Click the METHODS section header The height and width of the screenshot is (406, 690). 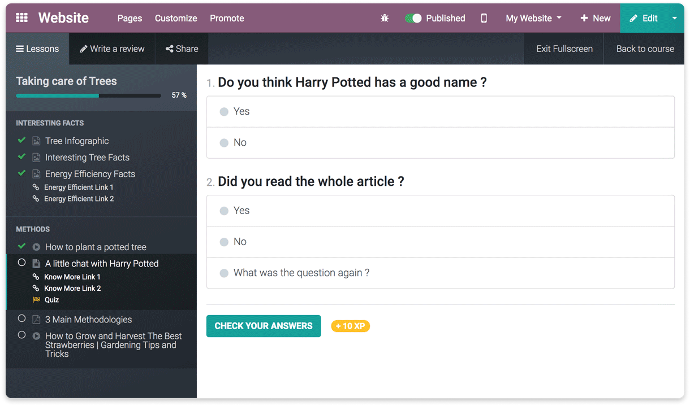click(x=33, y=229)
